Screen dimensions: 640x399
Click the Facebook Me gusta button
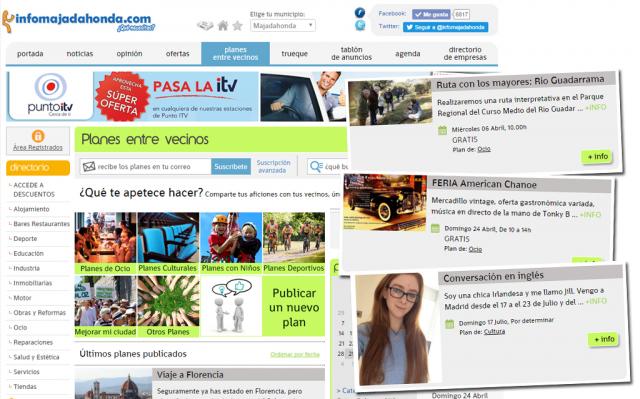click(x=431, y=14)
